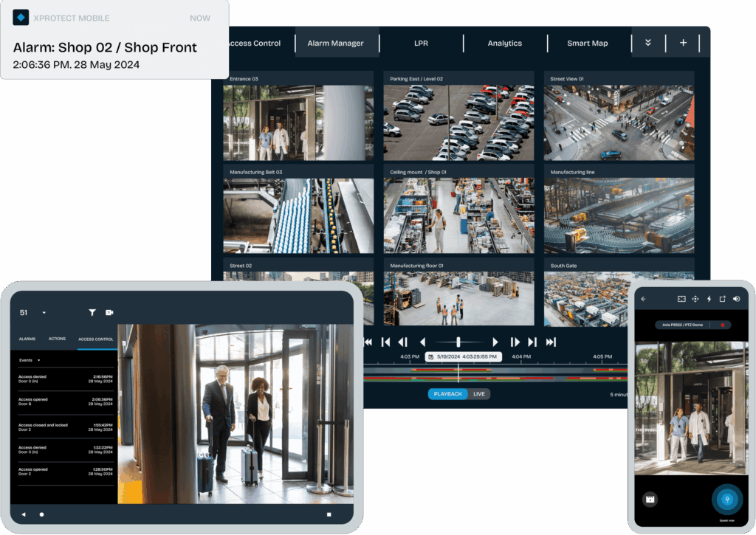Open PTZ controls icon on phone
This screenshot has height=535, width=756.
tap(695, 299)
